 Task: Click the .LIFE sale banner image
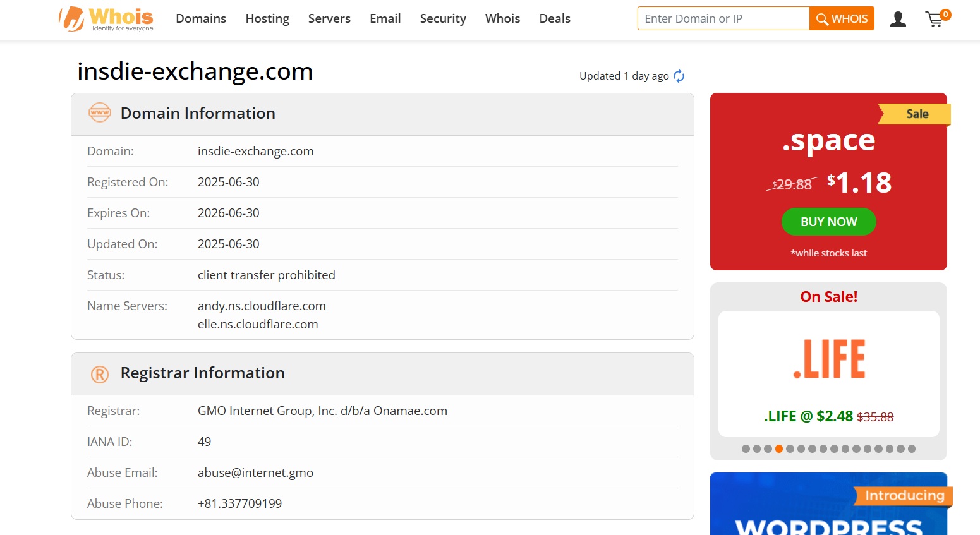829,359
